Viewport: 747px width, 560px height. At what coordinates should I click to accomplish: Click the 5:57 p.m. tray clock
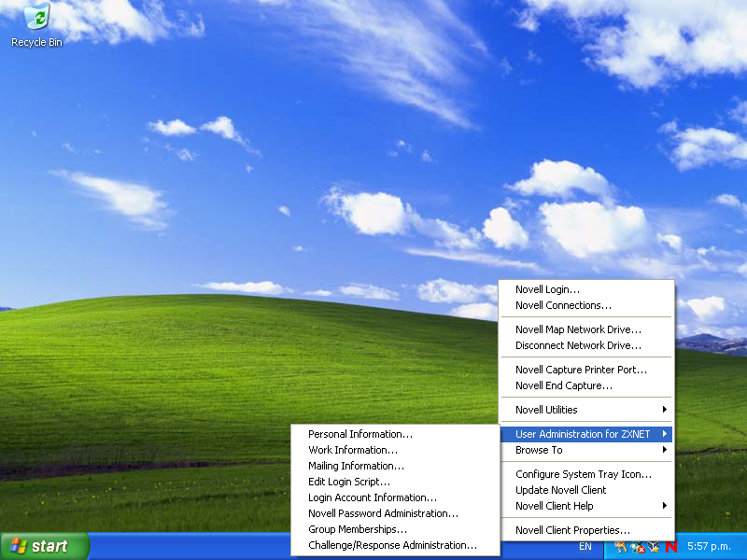click(x=709, y=547)
